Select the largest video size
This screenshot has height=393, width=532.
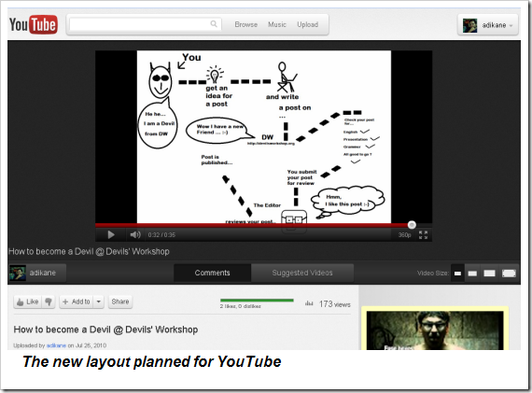coord(509,274)
